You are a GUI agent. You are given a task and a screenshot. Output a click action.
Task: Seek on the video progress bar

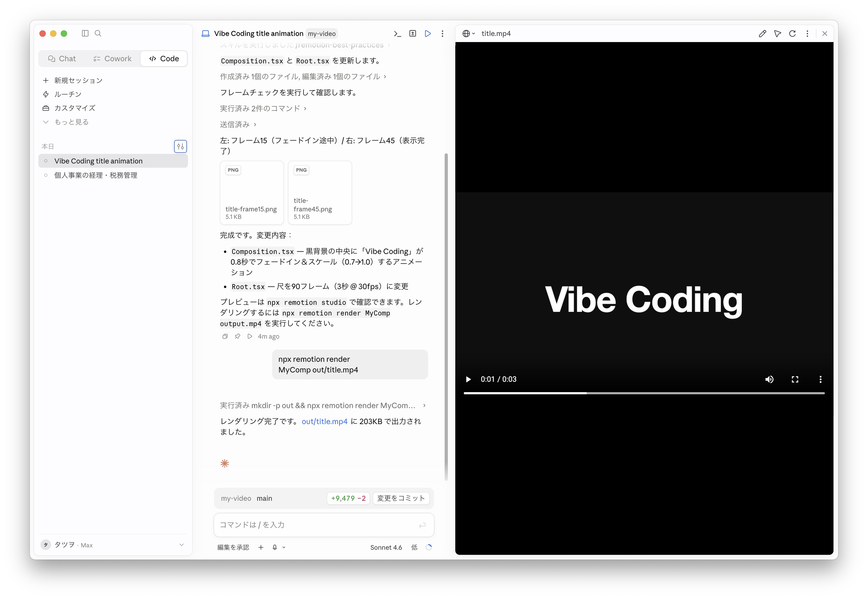coord(644,393)
